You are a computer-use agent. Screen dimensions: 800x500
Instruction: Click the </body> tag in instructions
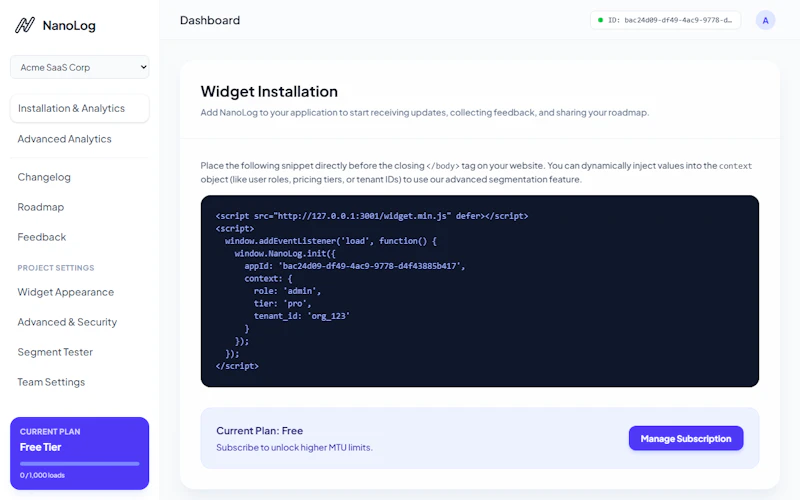click(443, 166)
